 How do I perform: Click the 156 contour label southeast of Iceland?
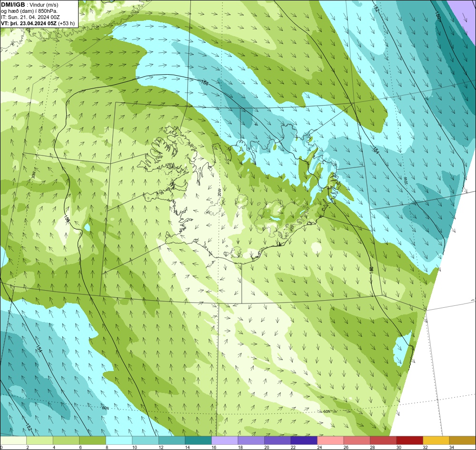(x=372, y=270)
